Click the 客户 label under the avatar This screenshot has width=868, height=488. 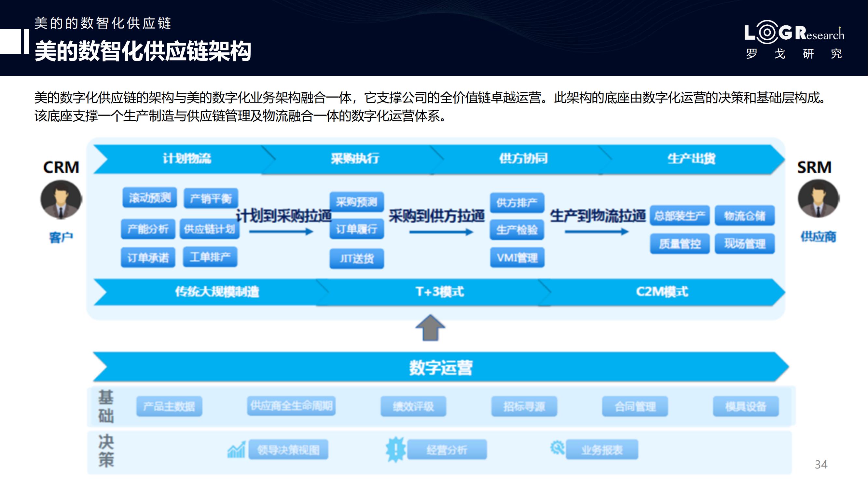pyautogui.click(x=61, y=237)
